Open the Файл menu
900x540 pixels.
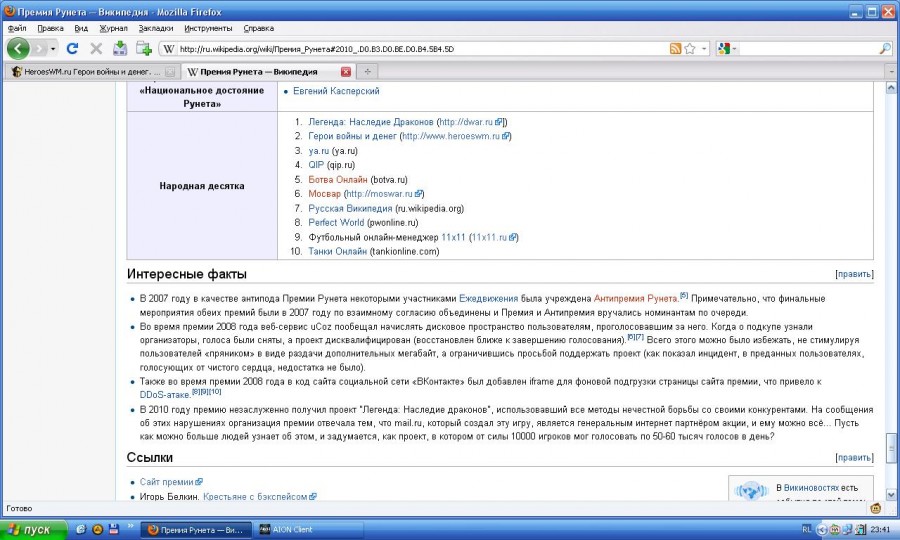tap(17, 28)
